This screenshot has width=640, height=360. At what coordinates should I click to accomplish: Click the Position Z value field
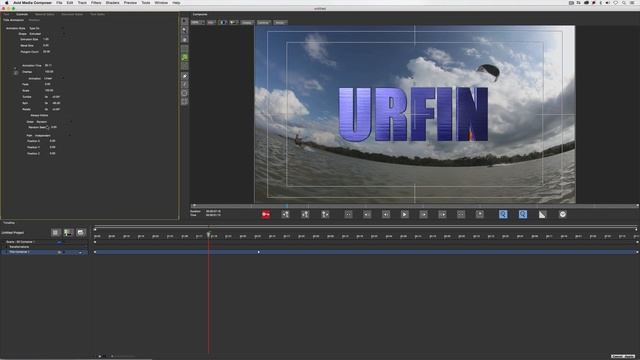point(52,154)
